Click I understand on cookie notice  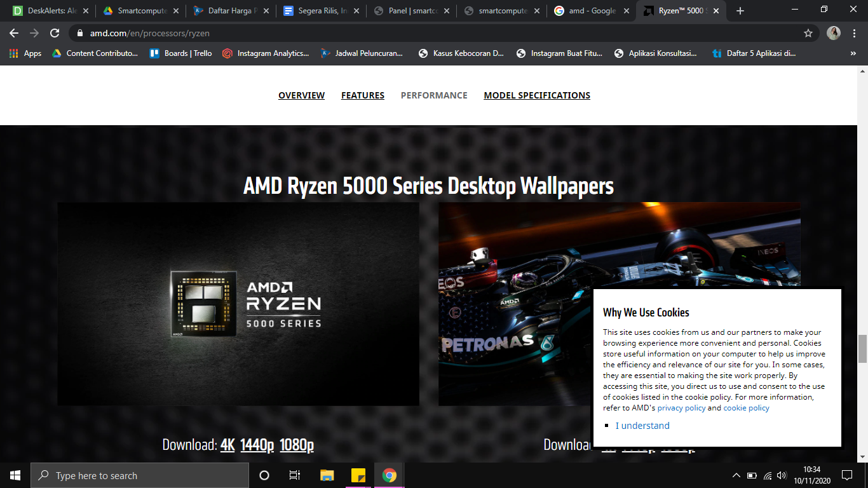642,426
